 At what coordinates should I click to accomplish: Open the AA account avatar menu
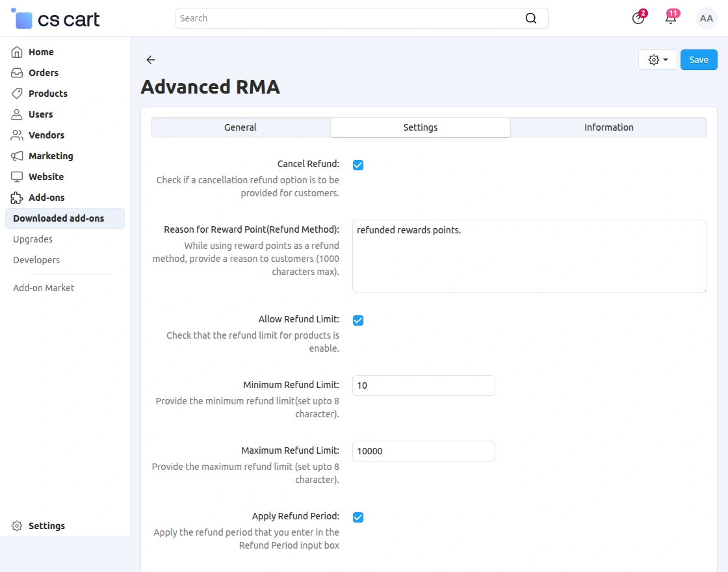[707, 18]
